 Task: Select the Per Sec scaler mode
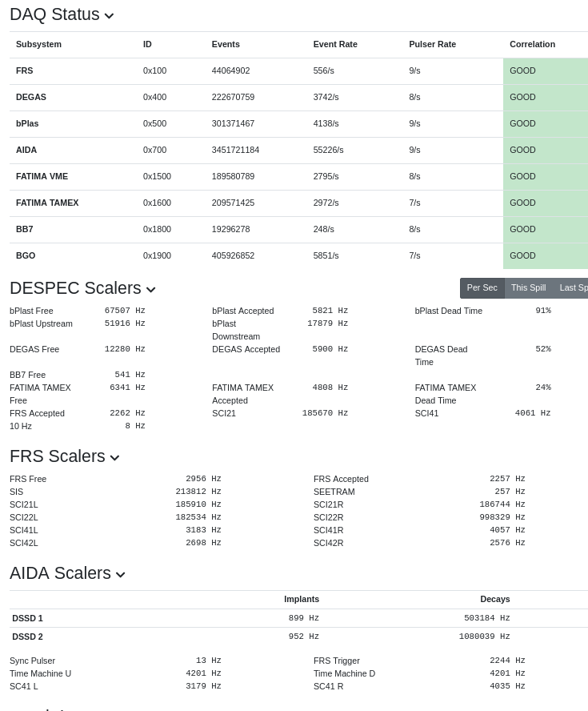tap(482, 288)
